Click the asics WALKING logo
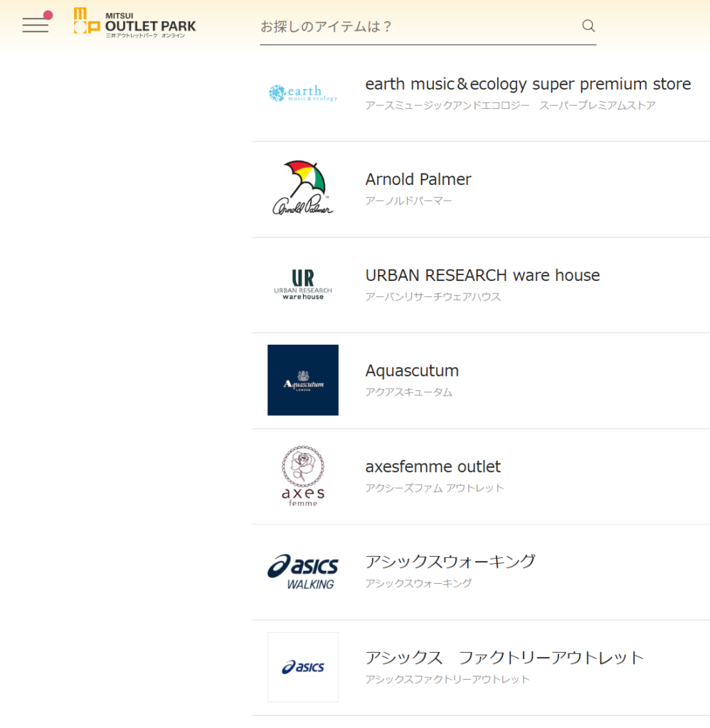Image resolution: width=710 pixels, height=728 pixels. [x=303, y=572]
